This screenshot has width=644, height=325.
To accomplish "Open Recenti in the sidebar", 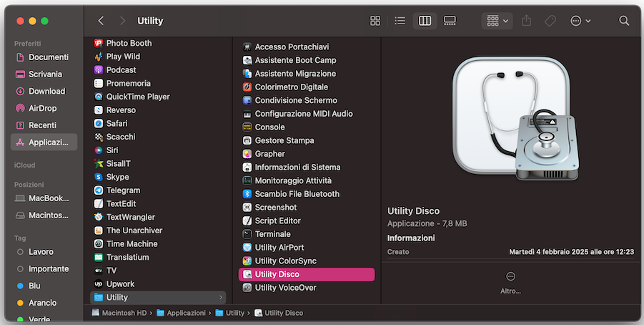I will point(44,125).
